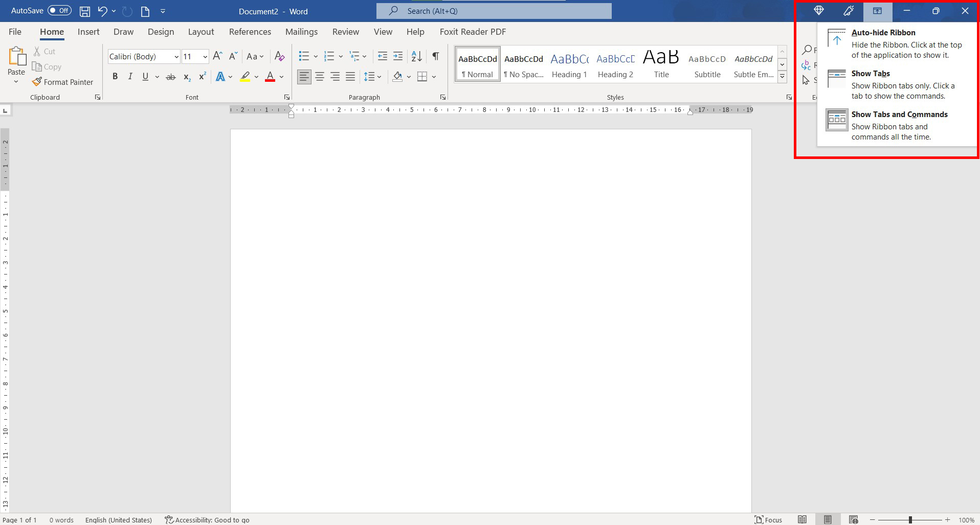This screenshot has width=980, height=525.
Task: Toggle Underline formatting
Action: (x=145, y=77)
